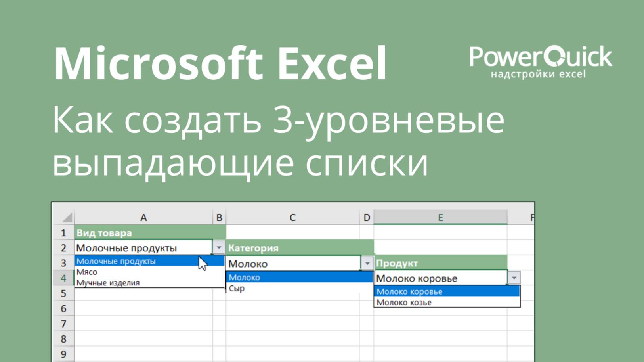Select column B header
The height and width of the screenshot is (362, 644).
click(x=219, y=217)
